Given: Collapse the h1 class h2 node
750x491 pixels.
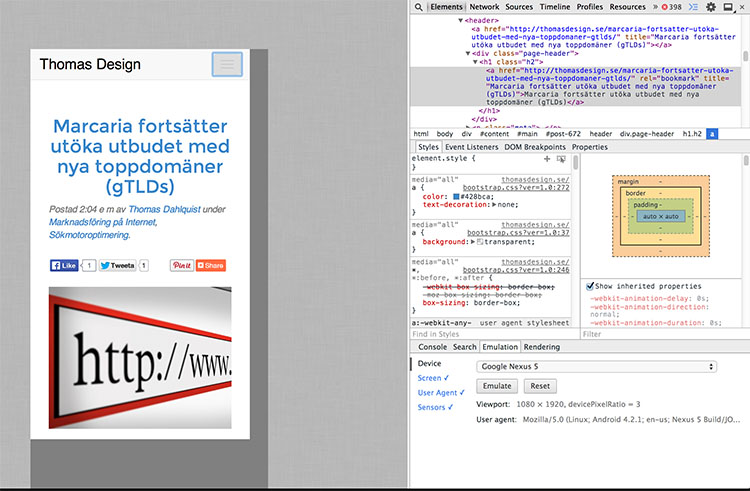Looking at the screenshot, I should click(475, 62).
